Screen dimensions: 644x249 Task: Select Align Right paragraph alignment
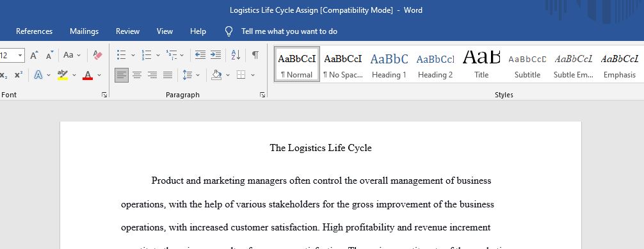click(152, 75)
